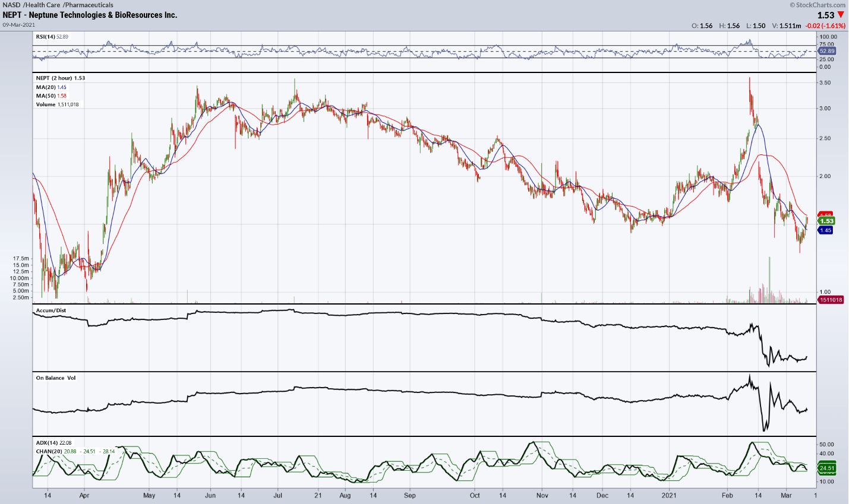Click the 'L: 1.50' low value

pyautogui.click(x=756, y=26)
